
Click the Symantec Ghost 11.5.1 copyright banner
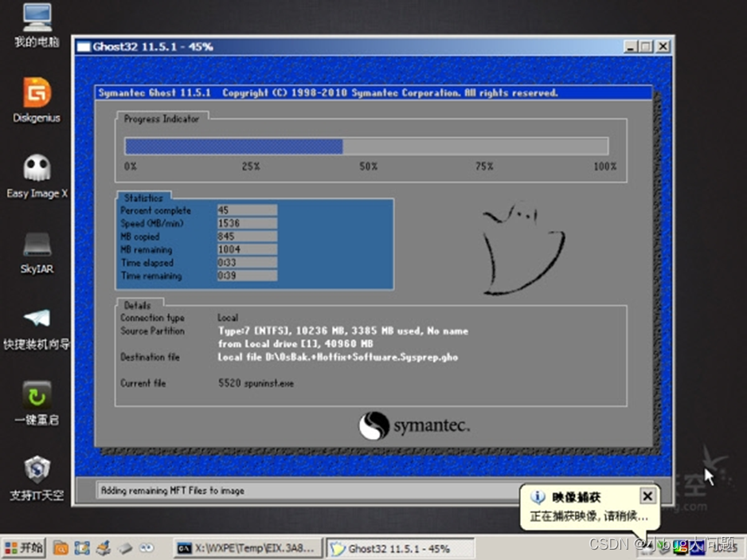point(374,92)
